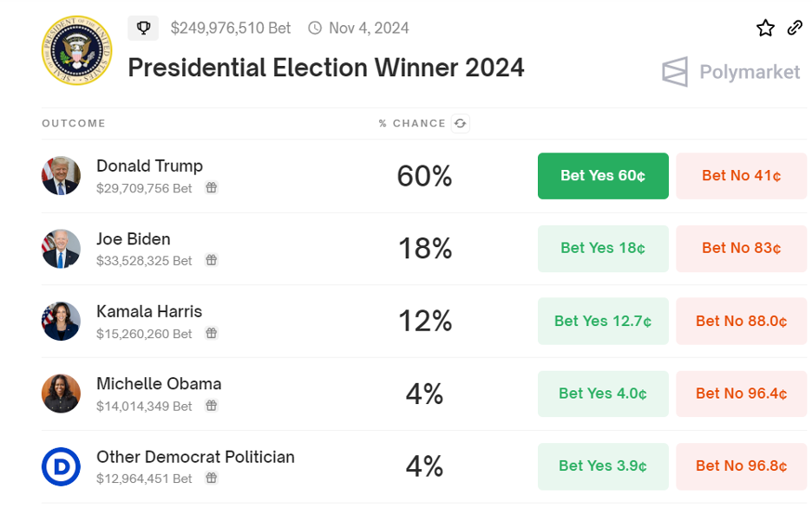Click gift icon under Other Democrat Politician

click(212, 478)
